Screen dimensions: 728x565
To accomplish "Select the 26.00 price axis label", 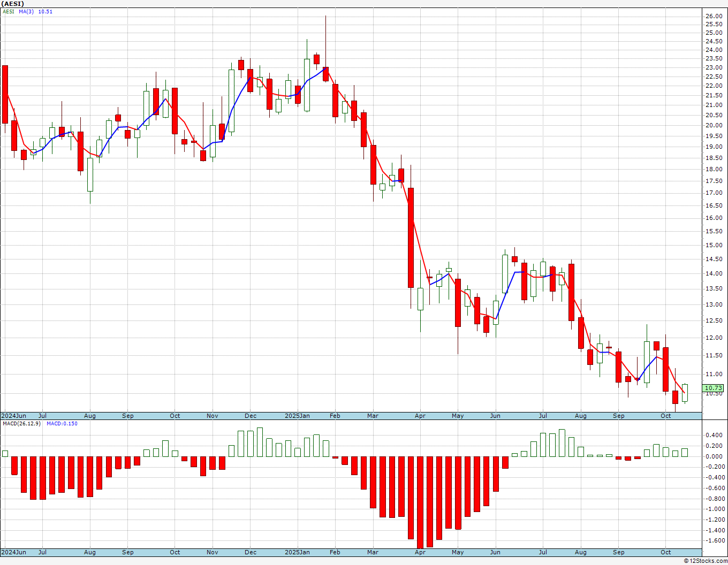I will (x=714, y=16).
